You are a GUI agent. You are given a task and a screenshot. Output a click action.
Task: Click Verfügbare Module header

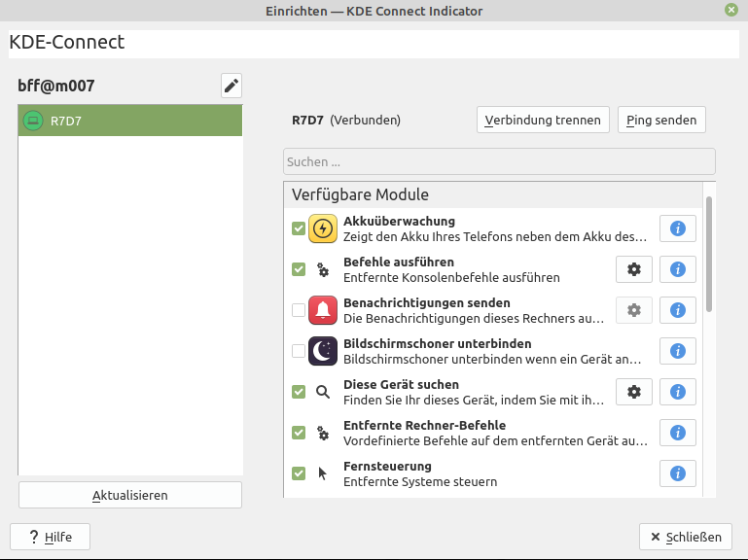pyautogui.click(x=360, y=194)
